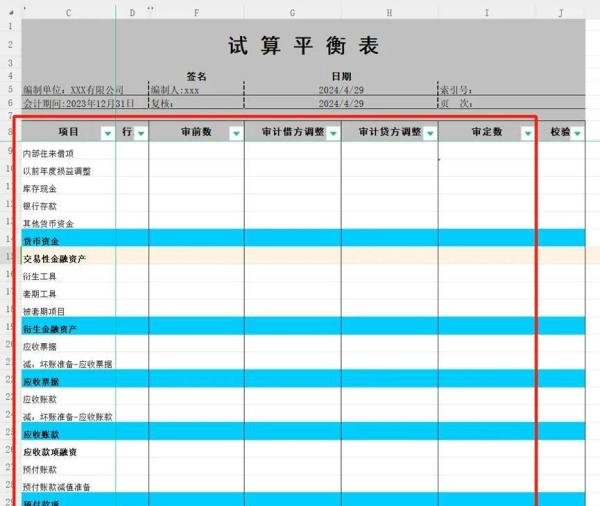Open the 项目 column filter dropdown
The image size is (600, 506).
(108, 133)
